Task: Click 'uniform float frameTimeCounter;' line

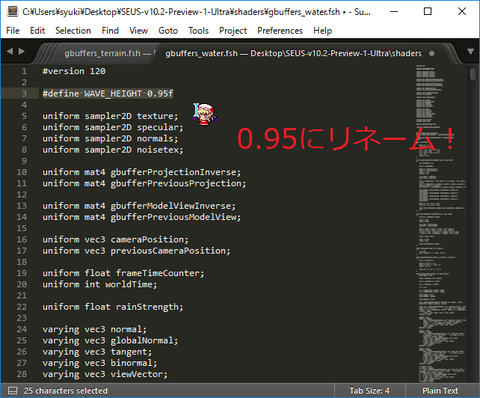Action: pos(123,273)
